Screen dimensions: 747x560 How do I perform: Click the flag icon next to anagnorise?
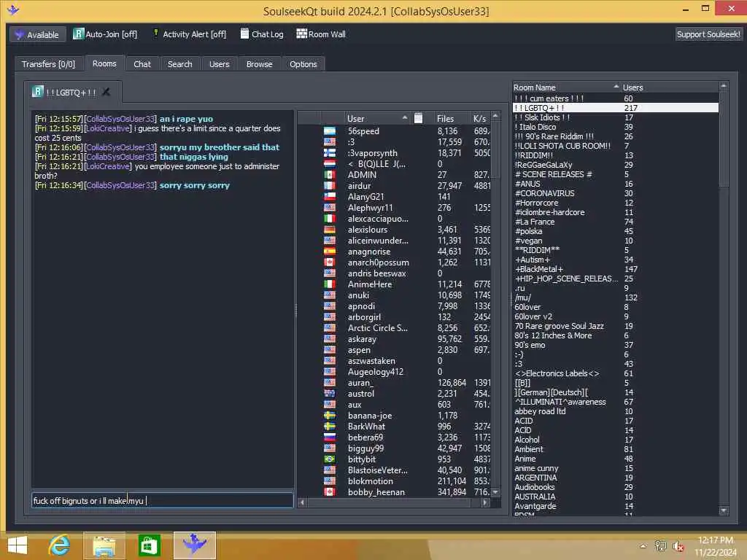pos(330,252)
